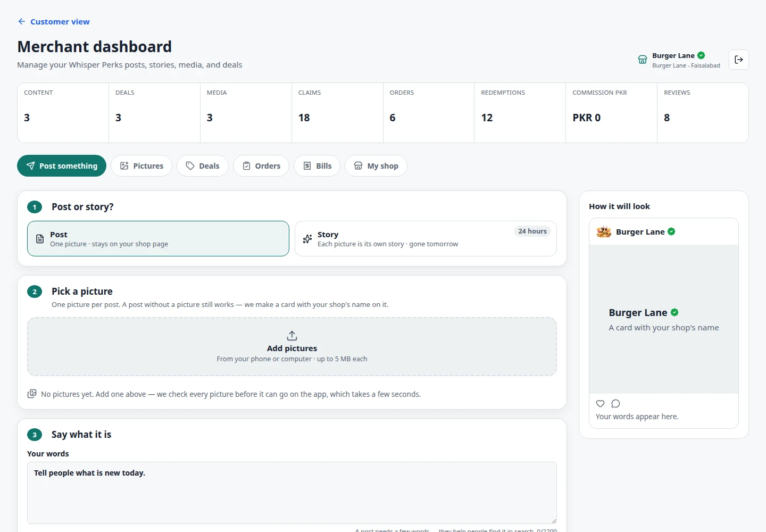Click the MEDIA stat card
This screenshot has width=766, height=532.
click(x=246, y=113)
